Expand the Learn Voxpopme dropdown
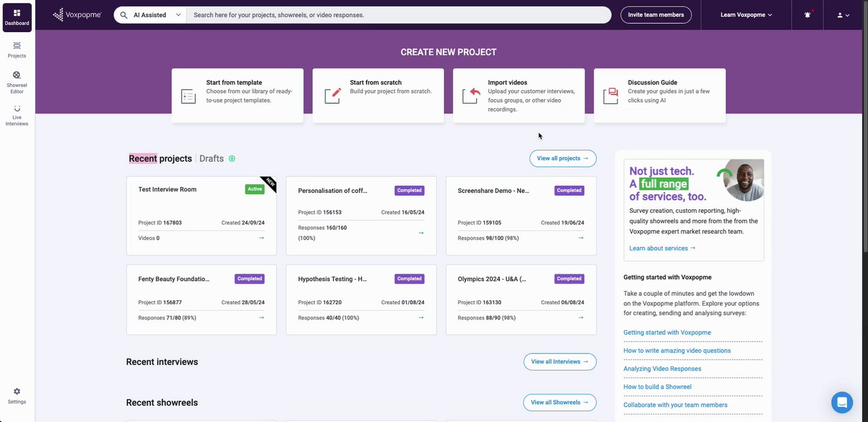Screen dimensions: 868x422 [746, 15]
